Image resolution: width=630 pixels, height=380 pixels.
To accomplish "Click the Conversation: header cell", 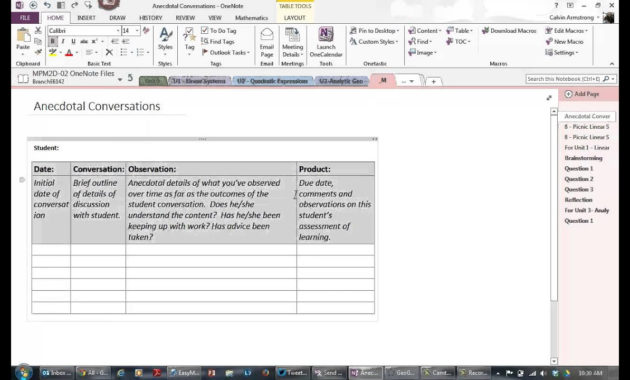I will point(98,169).
